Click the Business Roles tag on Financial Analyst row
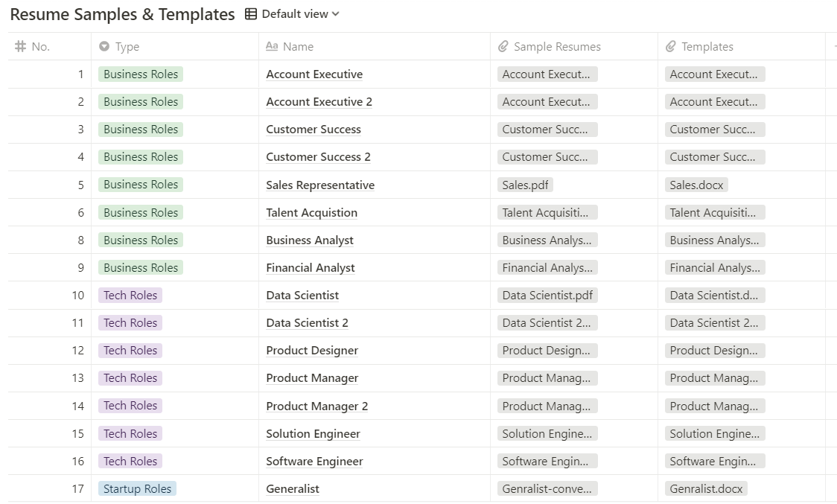 pos(140,267)
